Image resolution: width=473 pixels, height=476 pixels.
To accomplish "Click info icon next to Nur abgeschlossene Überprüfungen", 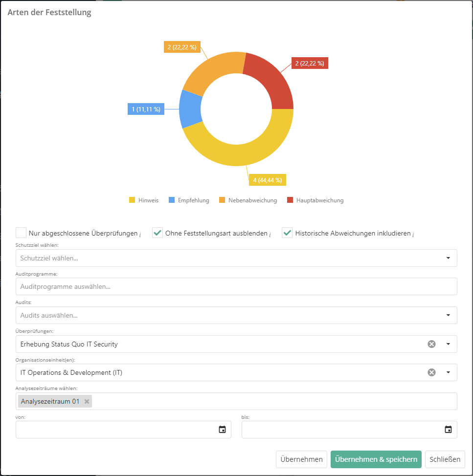I will click(x=140, y=235).
